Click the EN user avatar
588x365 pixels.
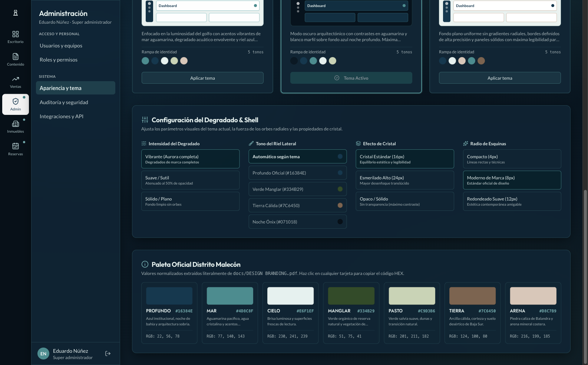[43, 354]
